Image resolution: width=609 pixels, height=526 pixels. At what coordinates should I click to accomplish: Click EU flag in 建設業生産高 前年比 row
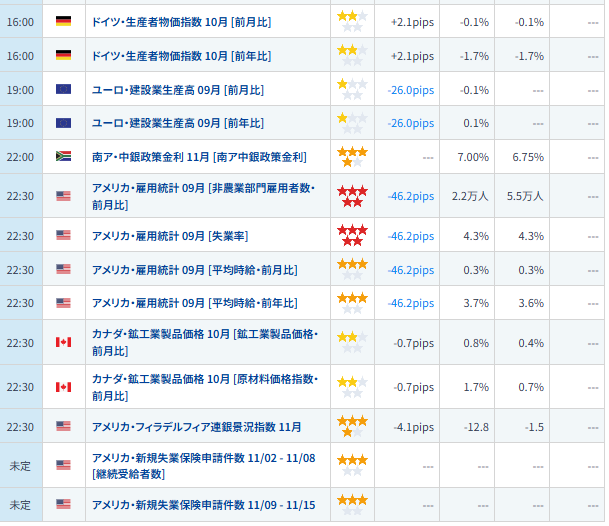(x=63, y=123)
